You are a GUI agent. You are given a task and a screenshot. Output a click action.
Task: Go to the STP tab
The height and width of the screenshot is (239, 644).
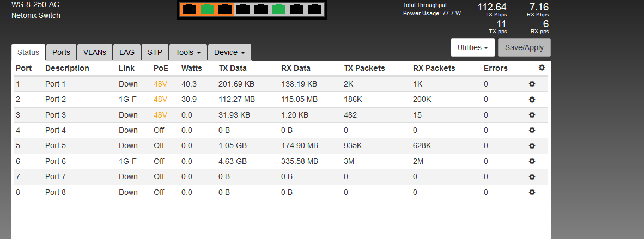pyautogui.click(x=155, y=53)
